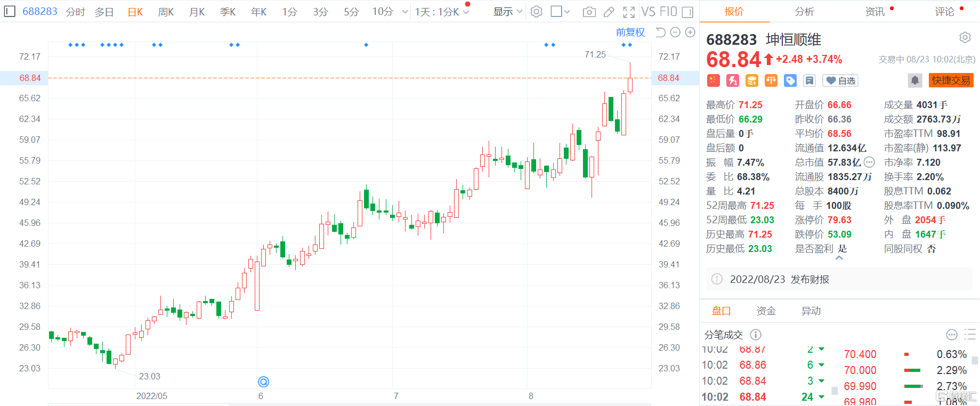Open chart layout square dropdown
Screen dimensions: 980x406
560,11
